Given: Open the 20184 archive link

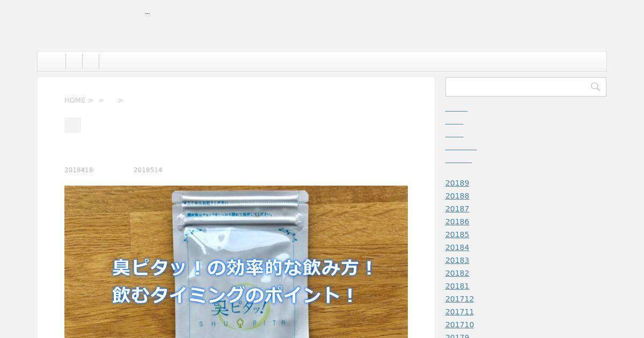Looking at the screenshot, I should pos(457,247).
